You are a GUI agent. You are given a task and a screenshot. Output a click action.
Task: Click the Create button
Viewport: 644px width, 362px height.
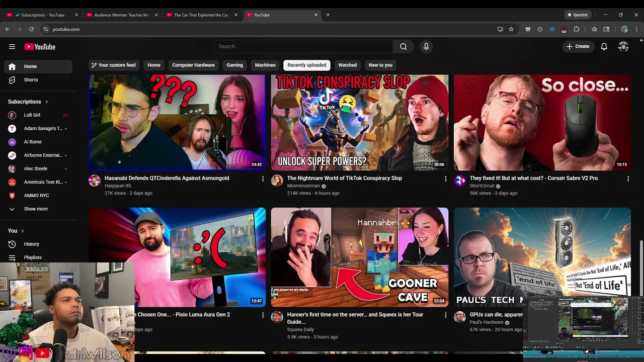coord(578,46)
